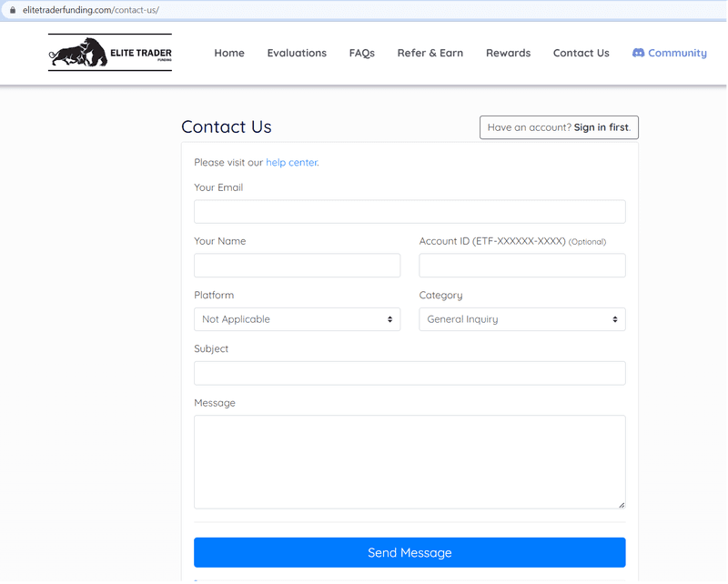The height and width of the screenshot is (584, 728).
Task: Click the Contact Us navigation item
Action: 581,53
